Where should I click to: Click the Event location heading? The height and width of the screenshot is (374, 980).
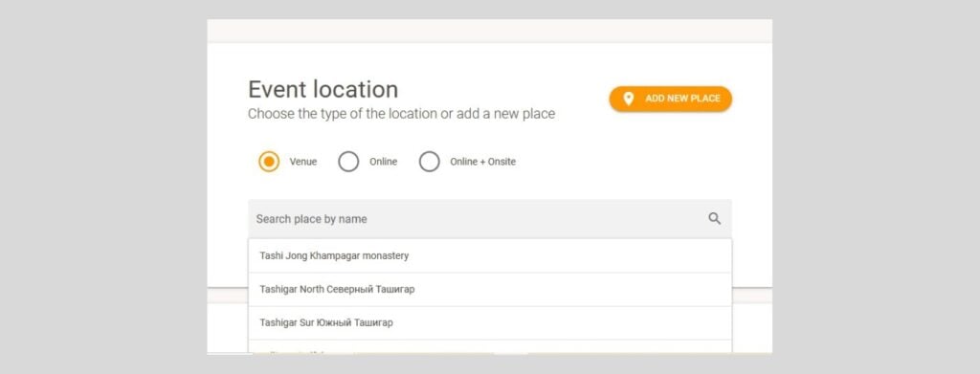click(x=323, y=89)
